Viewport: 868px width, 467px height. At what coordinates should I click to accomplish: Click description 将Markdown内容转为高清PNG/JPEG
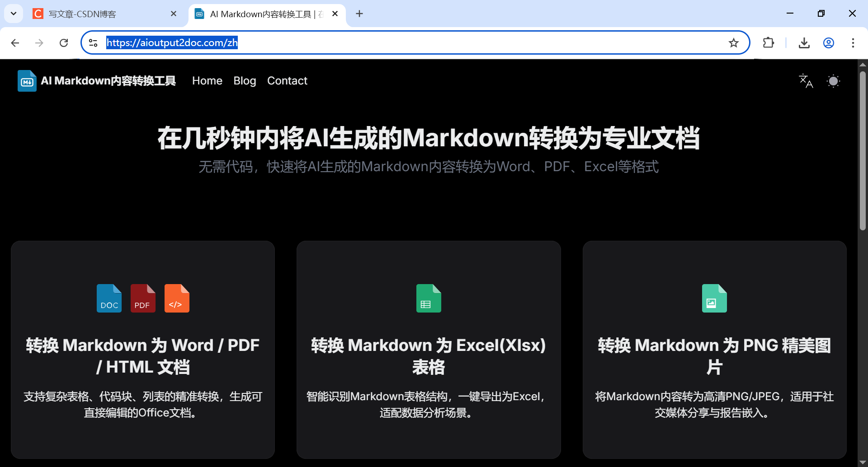coord(714,405)
